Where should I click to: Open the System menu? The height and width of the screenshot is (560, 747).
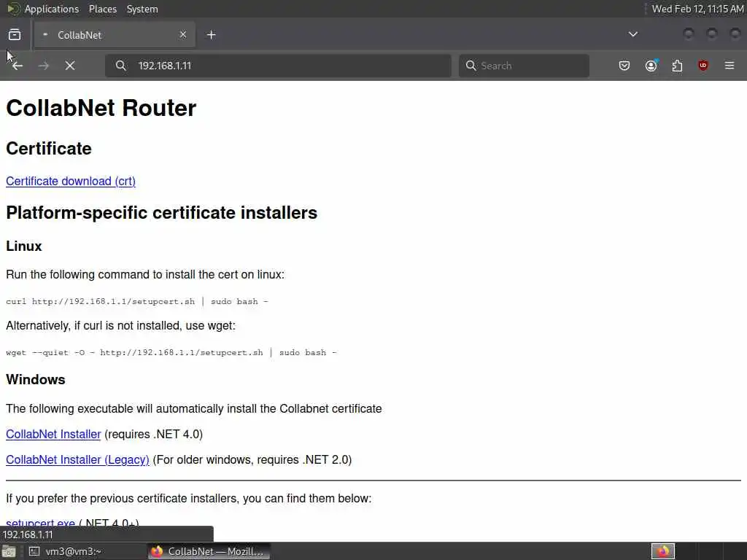point(142,9)
